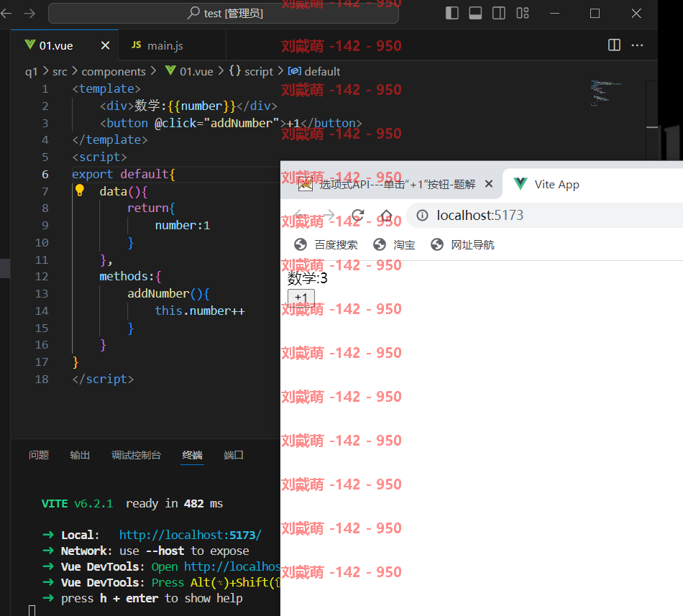Close the 选项式API browser tab
The image size is (683, 616).
coord(489,184)
